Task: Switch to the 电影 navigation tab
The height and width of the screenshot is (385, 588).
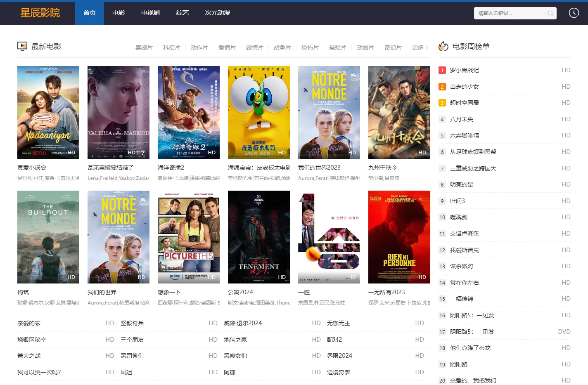Action: click(x=119, y=13)
